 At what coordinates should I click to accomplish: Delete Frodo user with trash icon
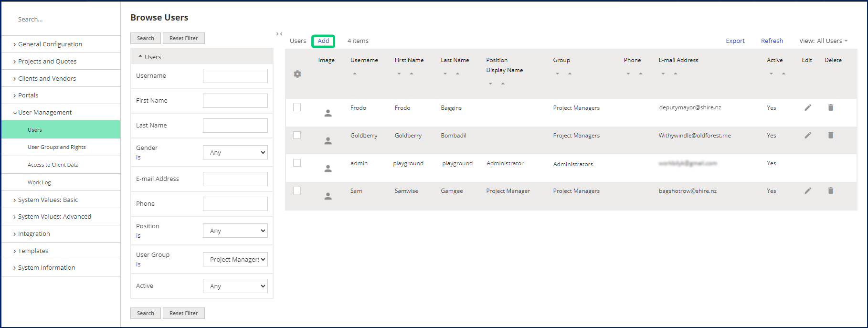pos(831,107)
